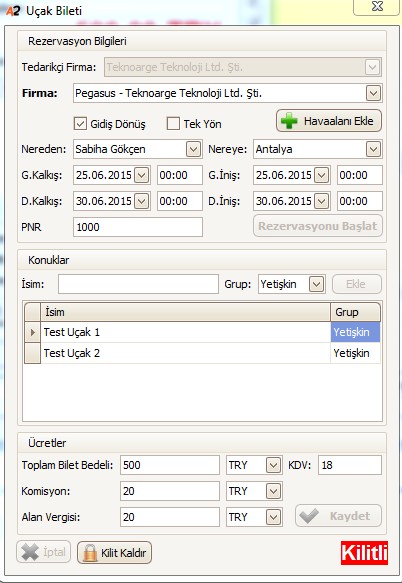This screenshot has width=402, height=583.
Task: Click the PNR input field
Action: pyautogui.click(x=138, y=227)
